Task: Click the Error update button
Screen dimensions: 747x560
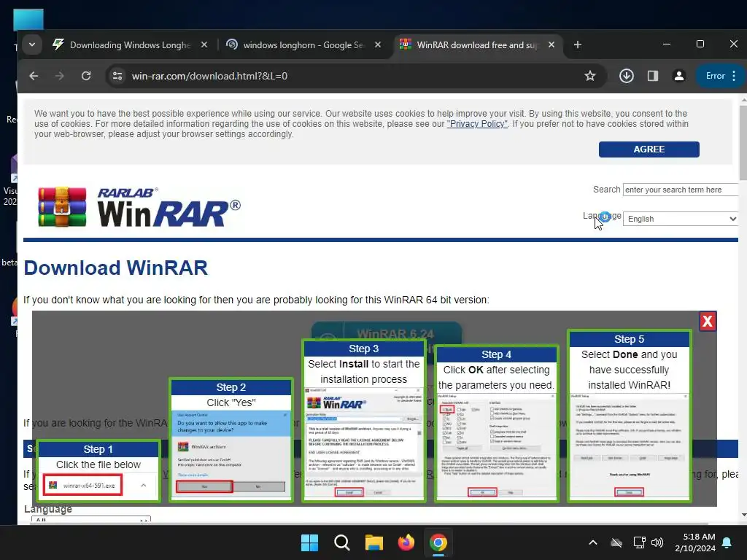Action: [x=715, y=76]
